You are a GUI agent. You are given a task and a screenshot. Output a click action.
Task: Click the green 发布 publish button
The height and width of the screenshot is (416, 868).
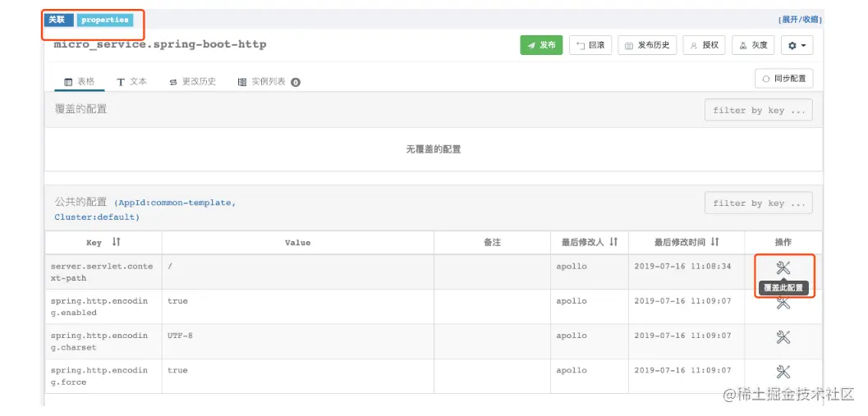540,45
